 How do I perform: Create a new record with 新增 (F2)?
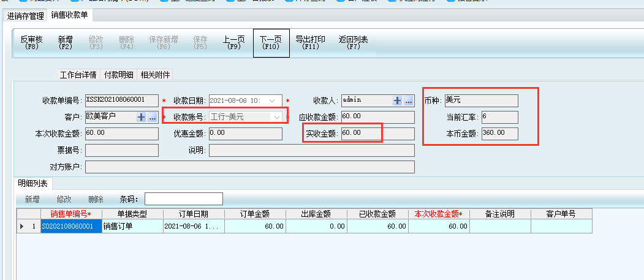click(66, 42)
